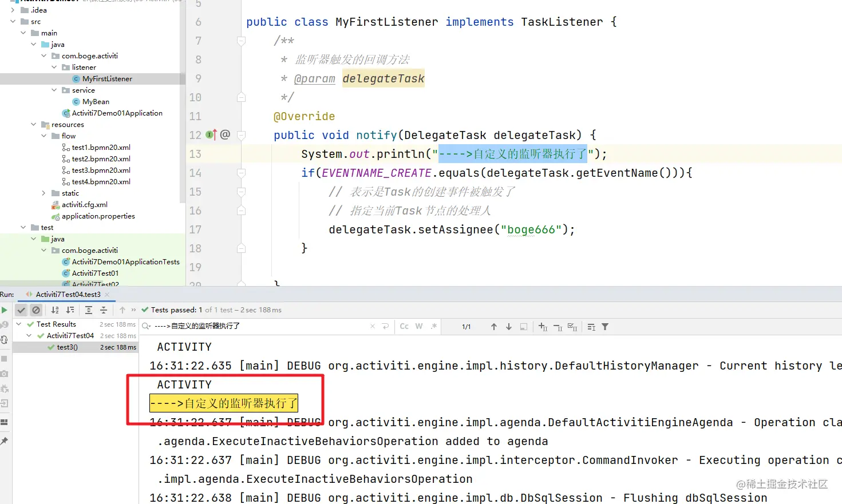
Task: Jump to previous search occurrence
Action: click(494, 327)
